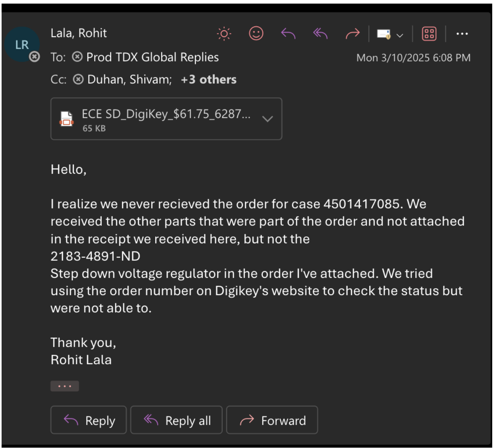
Task: Click the Prod TDX Global Replies recipient
Action: (152, 57)
